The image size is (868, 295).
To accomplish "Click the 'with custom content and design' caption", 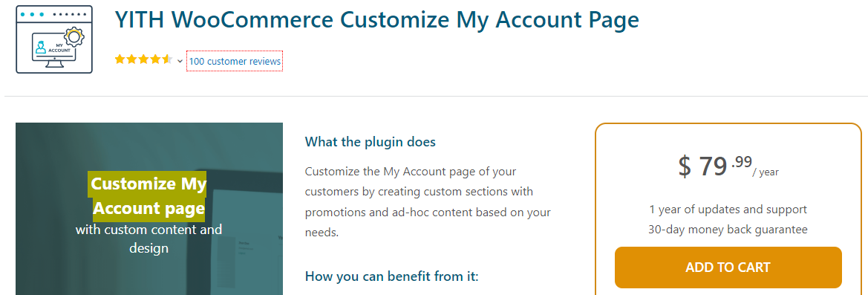I will tap(149, 239).
